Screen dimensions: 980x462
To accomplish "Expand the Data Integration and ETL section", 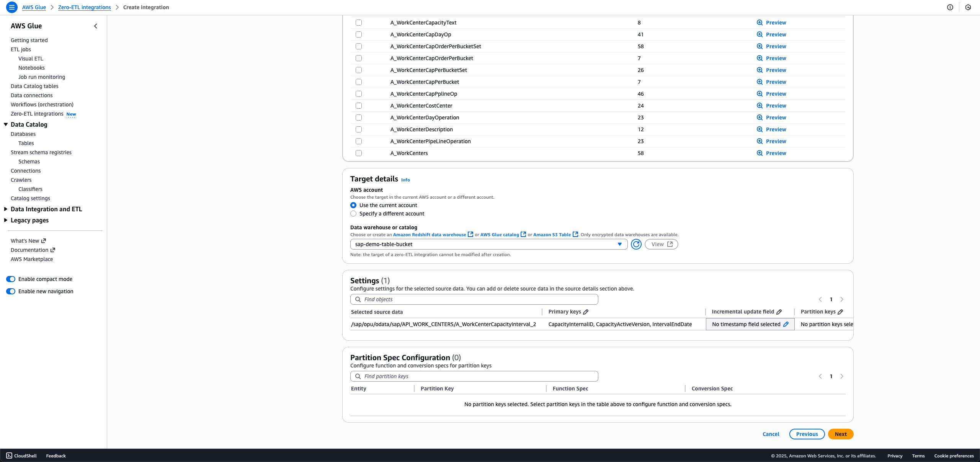I will point(6,209).
